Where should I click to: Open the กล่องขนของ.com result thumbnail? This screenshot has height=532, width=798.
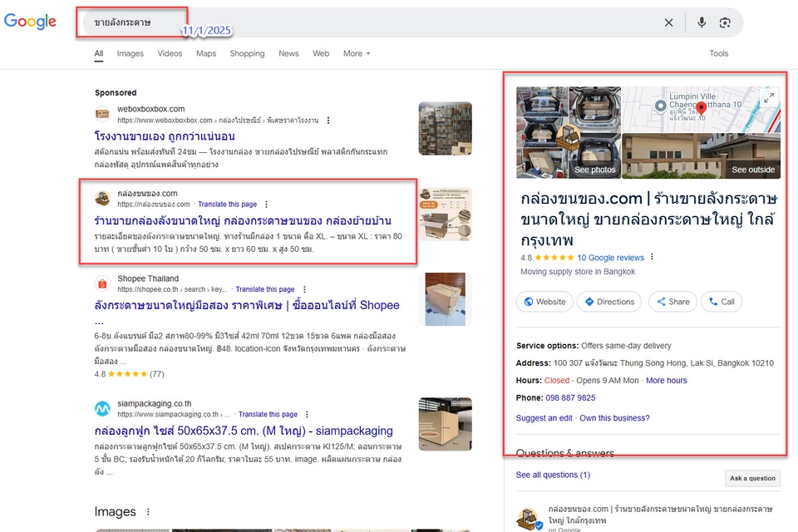point(446,214)
